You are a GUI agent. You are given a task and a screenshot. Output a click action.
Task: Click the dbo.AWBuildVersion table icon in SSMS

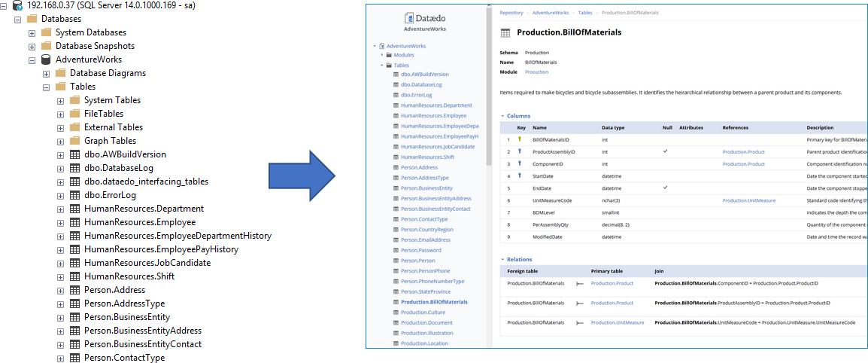(74, 154)
